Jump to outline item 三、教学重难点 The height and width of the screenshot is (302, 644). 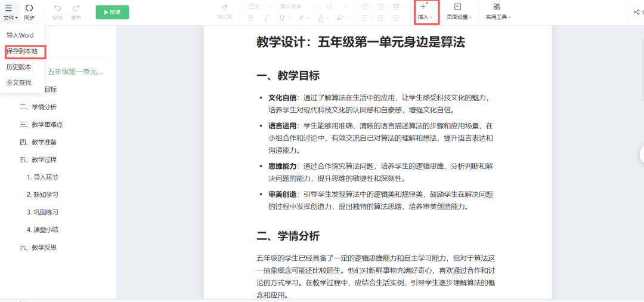(x=41, y=125)
